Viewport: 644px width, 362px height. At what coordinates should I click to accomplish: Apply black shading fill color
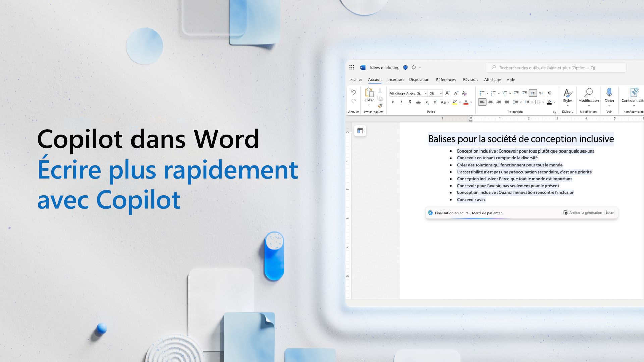549,102
